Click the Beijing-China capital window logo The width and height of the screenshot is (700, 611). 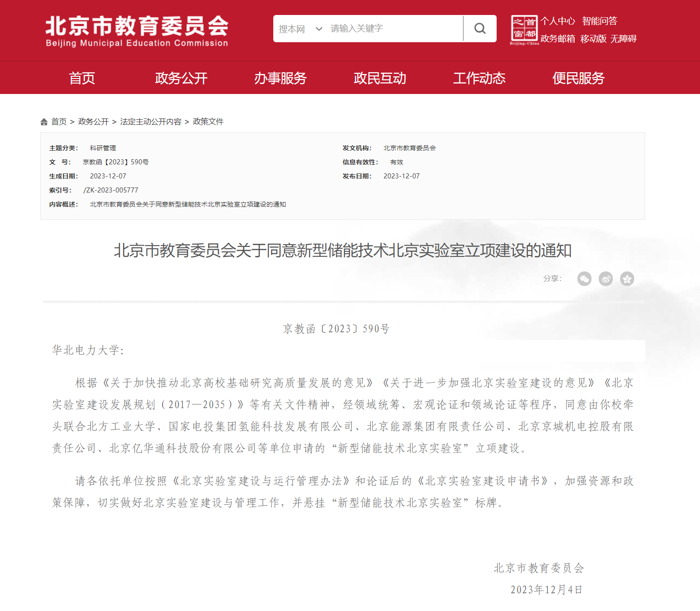(524, 30)
